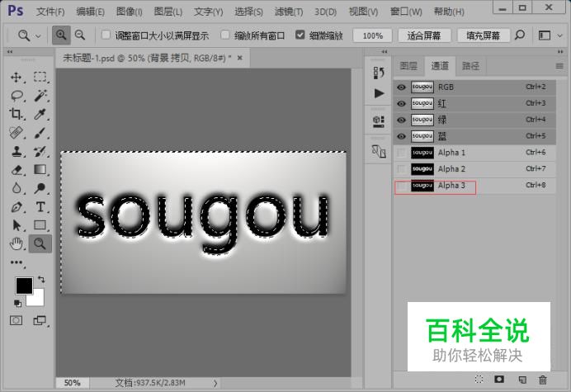Select the Brush tool
571x392 pixels.
(x=40, y=133)
